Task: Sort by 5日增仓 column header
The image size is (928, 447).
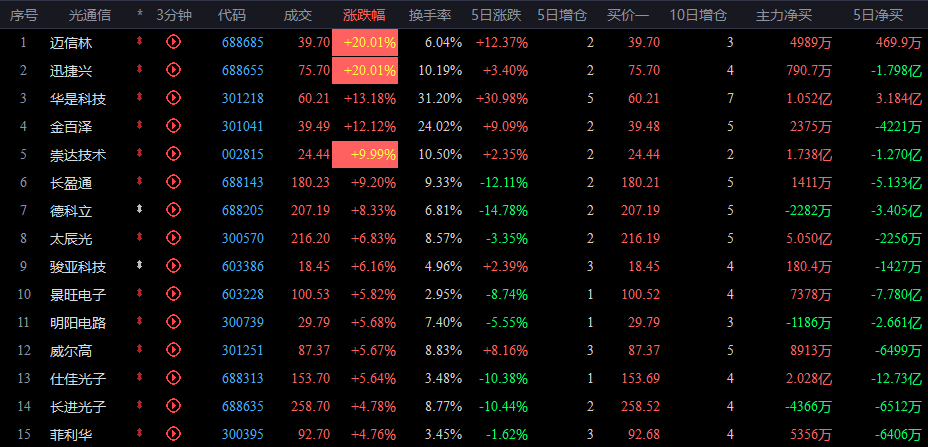Action: [562, 15]
